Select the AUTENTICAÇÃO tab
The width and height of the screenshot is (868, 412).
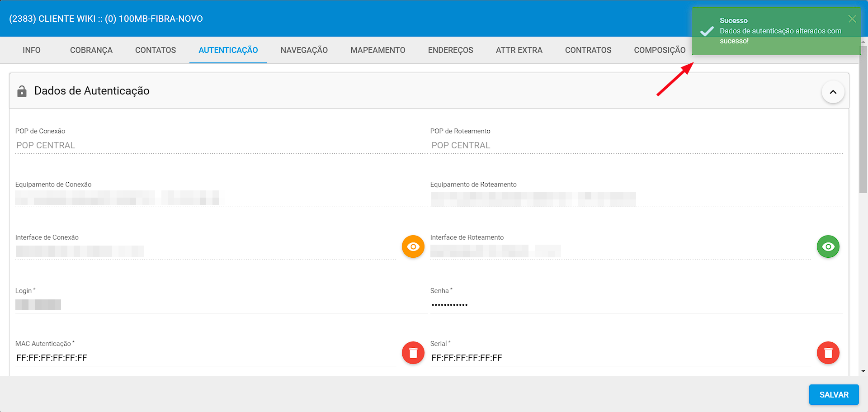[228, 50]
